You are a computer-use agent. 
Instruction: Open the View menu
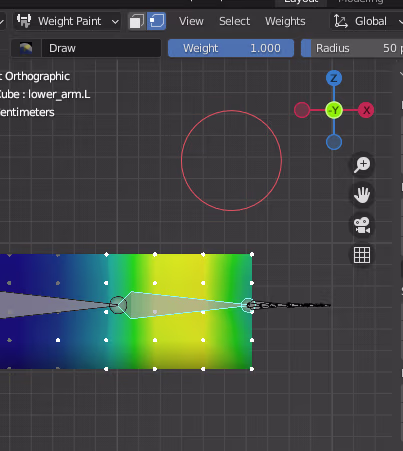[191, 21]
